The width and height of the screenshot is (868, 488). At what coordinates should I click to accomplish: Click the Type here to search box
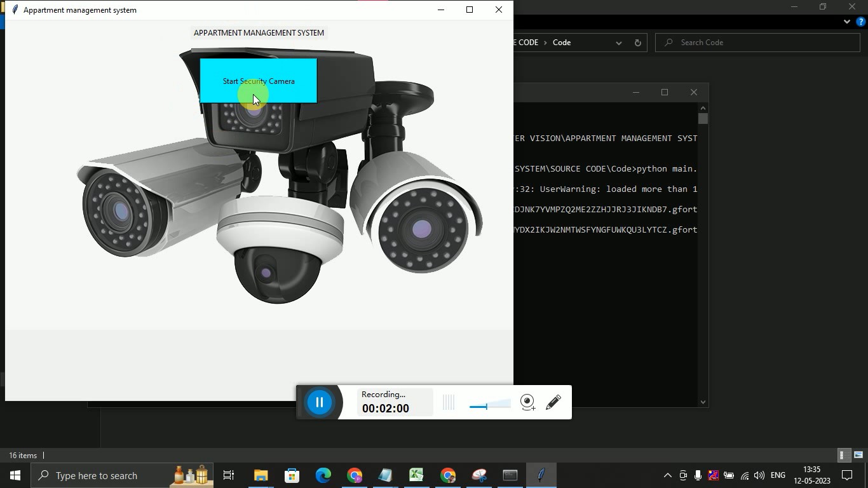pos(122,475)
